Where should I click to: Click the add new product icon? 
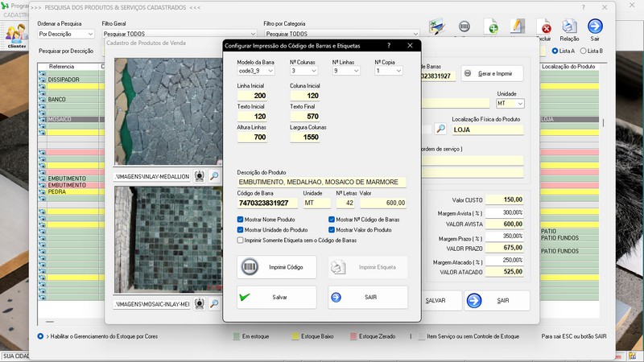coord(491,27)
